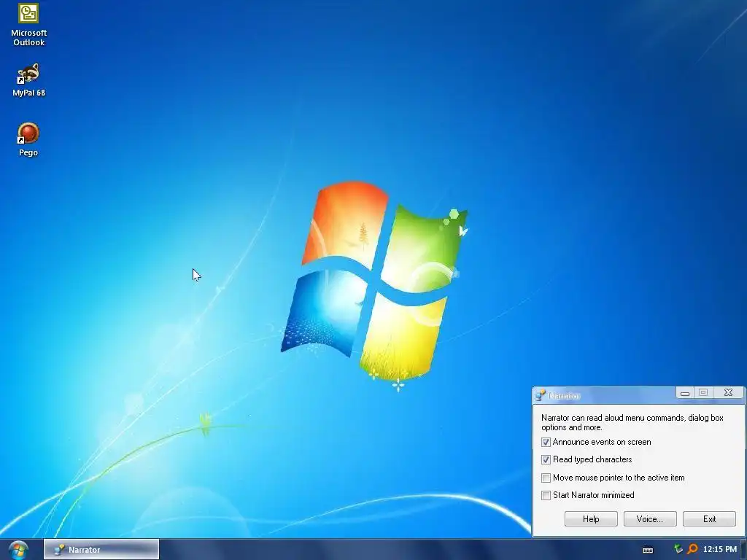This screenshot has width=747, height=560.
Task: Click the Safely Remove Hardware tray icon
Action: [x=678, y=550]
